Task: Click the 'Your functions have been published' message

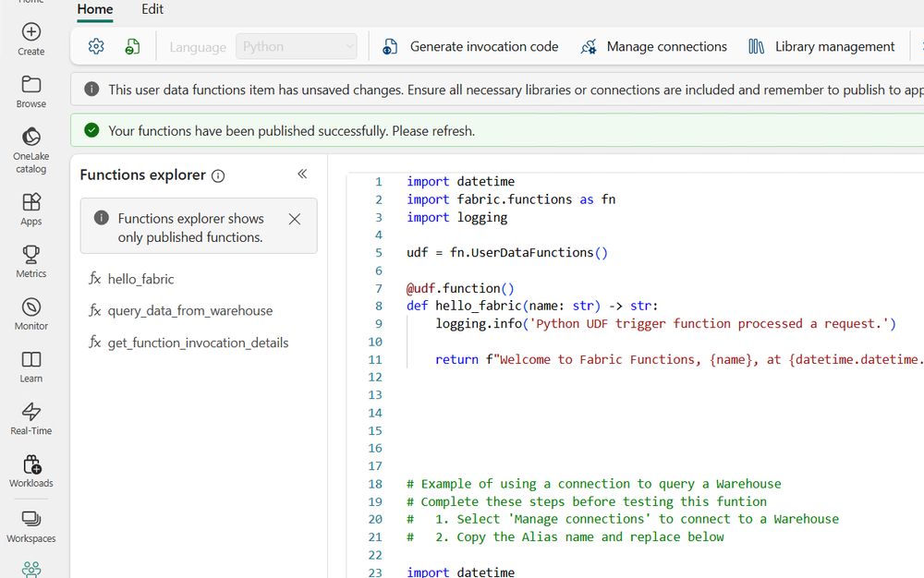Action: tap(292, 131)
